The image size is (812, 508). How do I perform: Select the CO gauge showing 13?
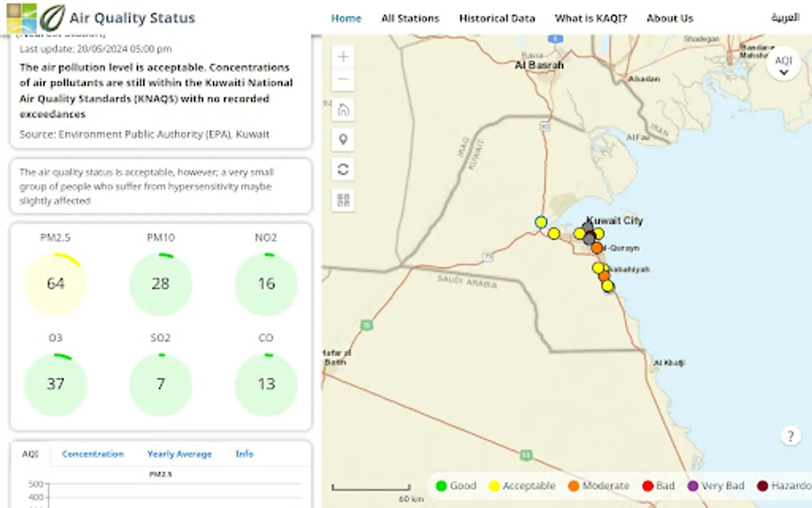coord(266,384)
